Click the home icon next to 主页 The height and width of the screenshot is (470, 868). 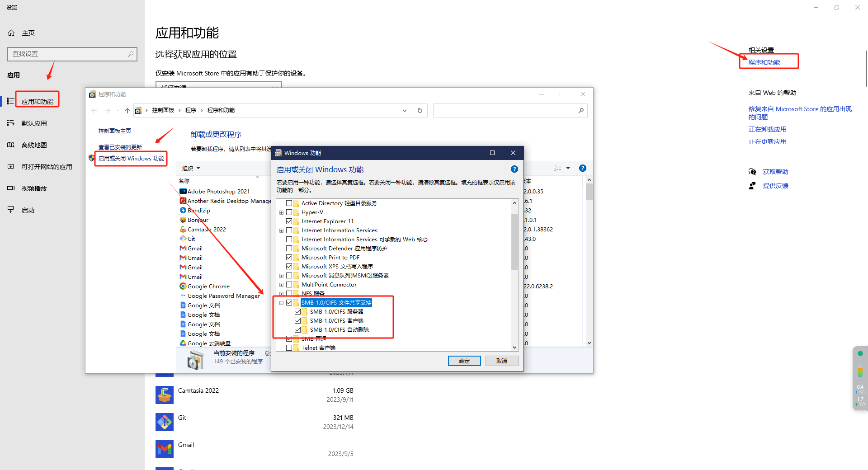pyautogui.click(x=12, y=33)
